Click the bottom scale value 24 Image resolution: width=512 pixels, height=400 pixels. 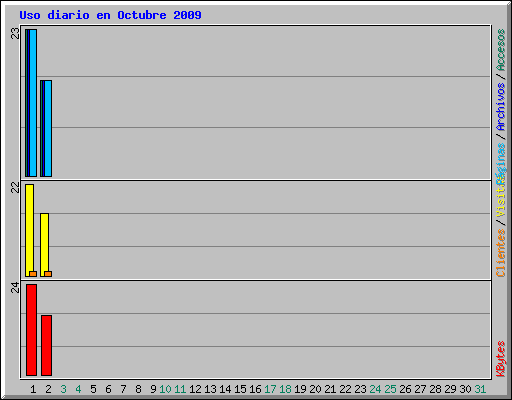(15, 287)
